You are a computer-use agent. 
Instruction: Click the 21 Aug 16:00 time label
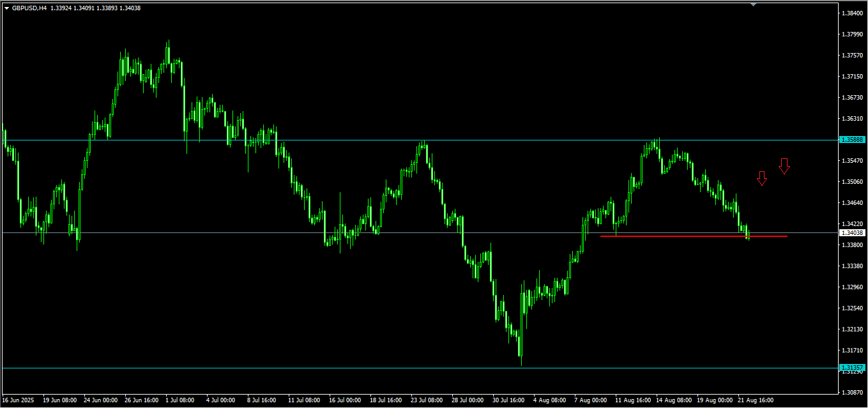tap(755, 400)
